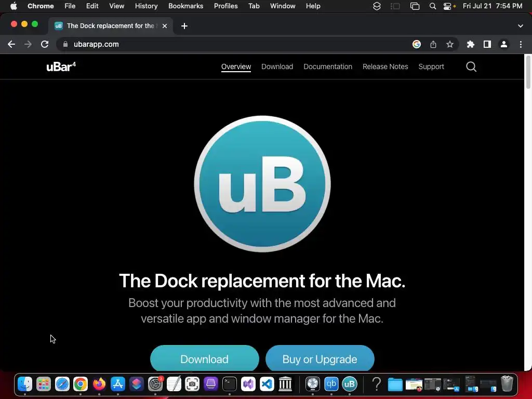Screen dimensions: 532x399
Task: Open the question mark Dock item
Action: [376, 384]
